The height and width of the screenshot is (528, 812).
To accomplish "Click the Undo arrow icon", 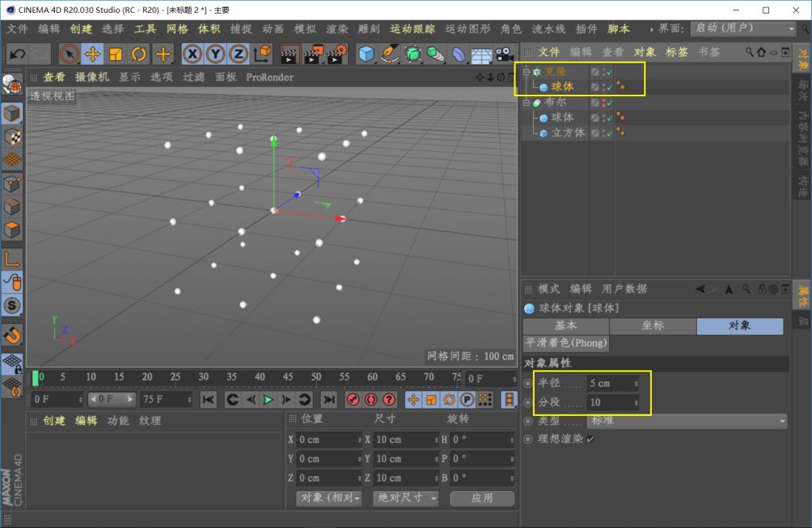I will pos(18,54).
